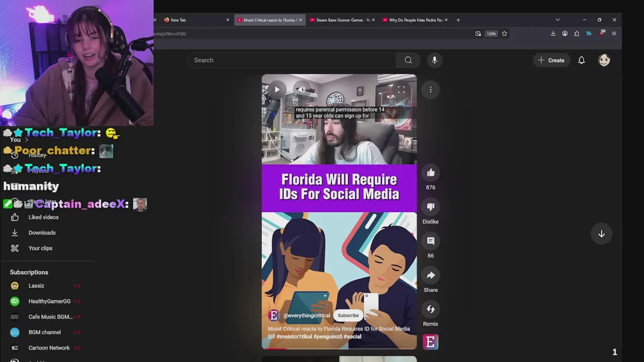
Task: Click the #moistcr1tikal hashtag
Action: [x=294, y=336]
